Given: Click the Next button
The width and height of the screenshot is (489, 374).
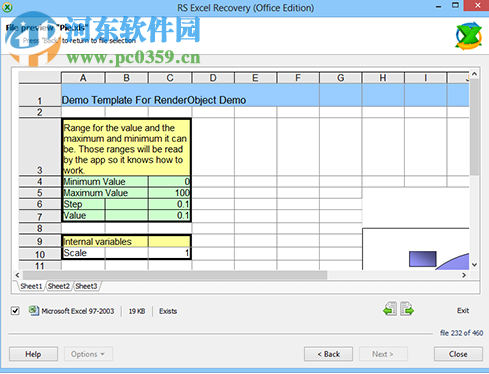Looking at the screenshot, I should [383, 354].
